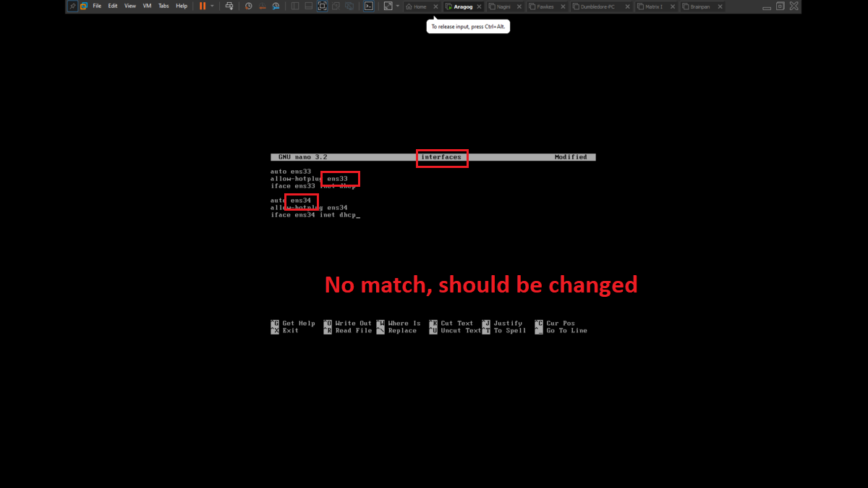Click the '^G Get Help' nano shortcut

tap(293, 324)
